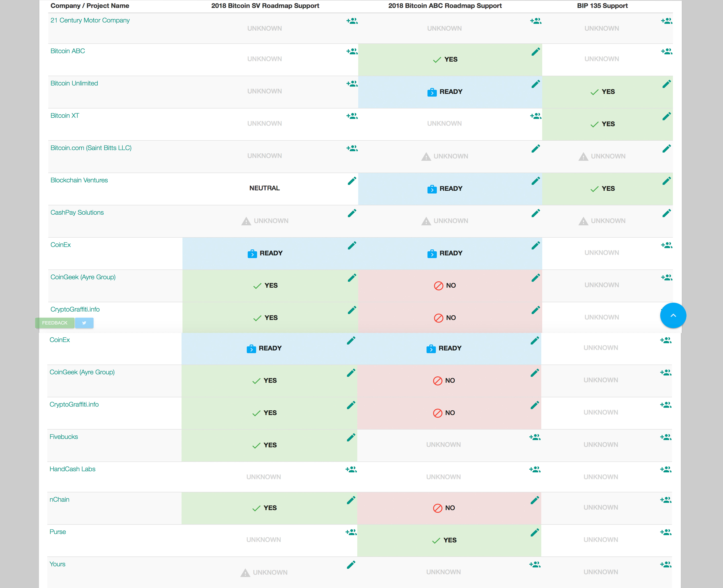
Task: Open the Bitcoin XT project link
Action: (64, 115)
